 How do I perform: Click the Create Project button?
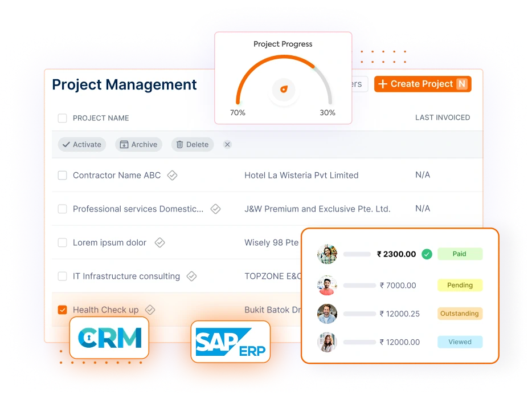[423, 84]
